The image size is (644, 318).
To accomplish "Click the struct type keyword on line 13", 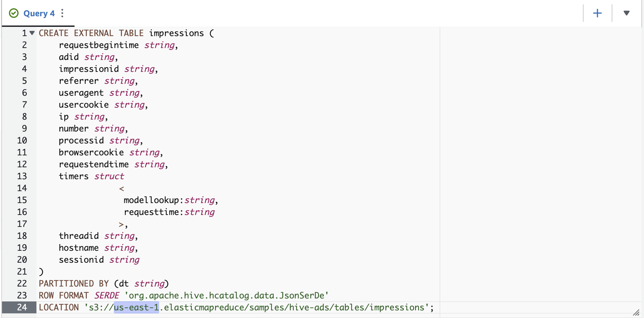I will [109, 176].
